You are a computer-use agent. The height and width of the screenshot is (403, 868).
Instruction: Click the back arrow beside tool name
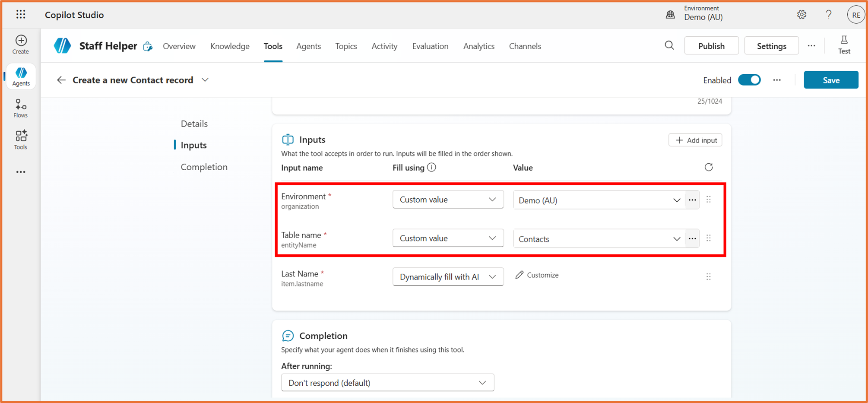tap(61, 80)
